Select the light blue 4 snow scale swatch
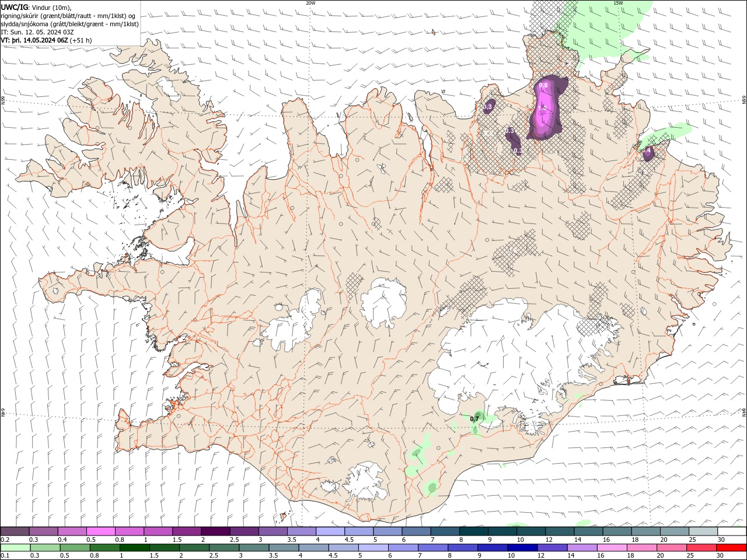The height and width of the screenshot is (560, 747). (330, 531)
